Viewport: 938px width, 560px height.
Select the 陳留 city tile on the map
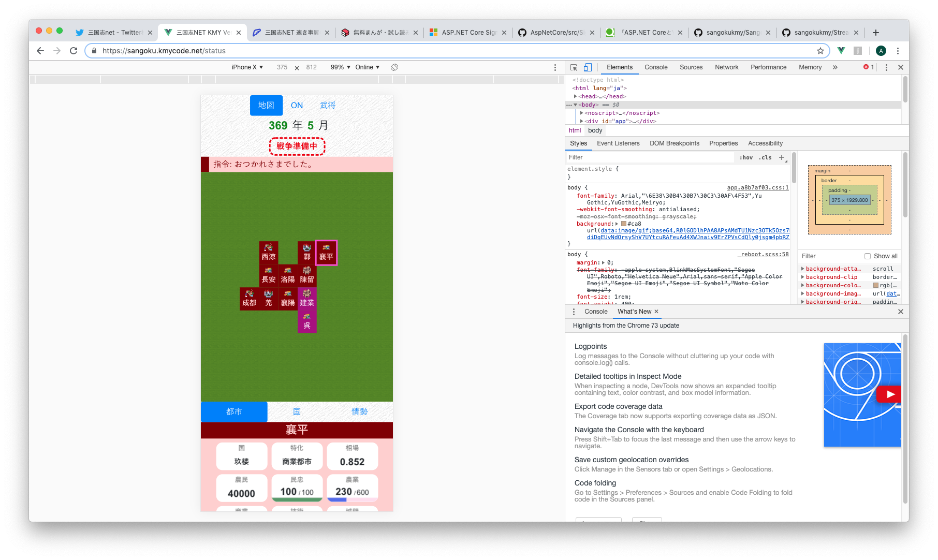click(x=307, y=275)
